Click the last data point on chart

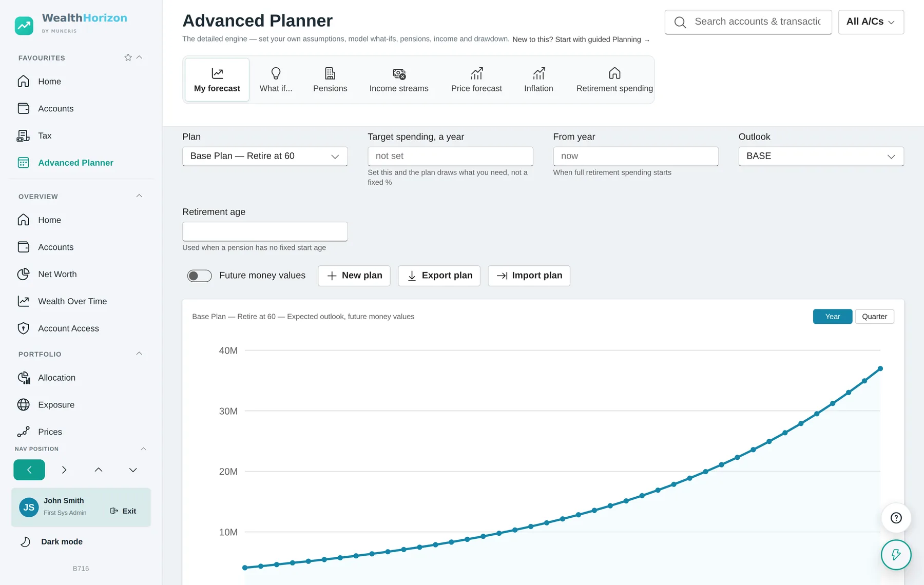click(880, 369)
